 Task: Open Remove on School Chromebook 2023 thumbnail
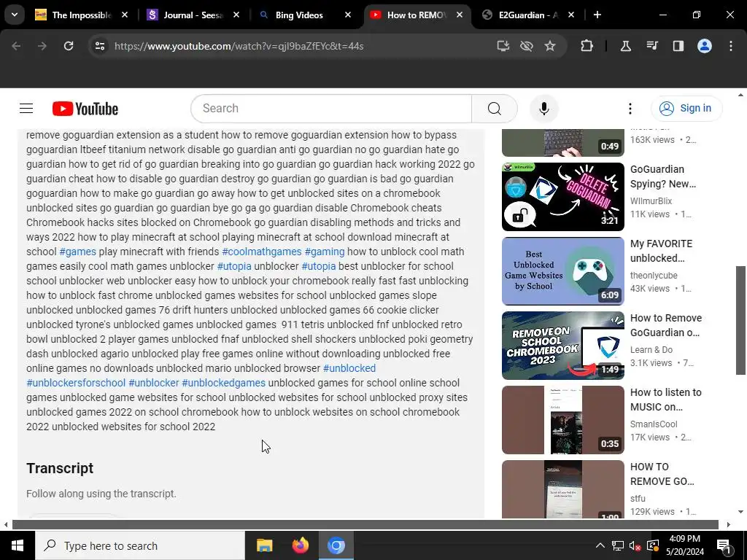[562, 345]
